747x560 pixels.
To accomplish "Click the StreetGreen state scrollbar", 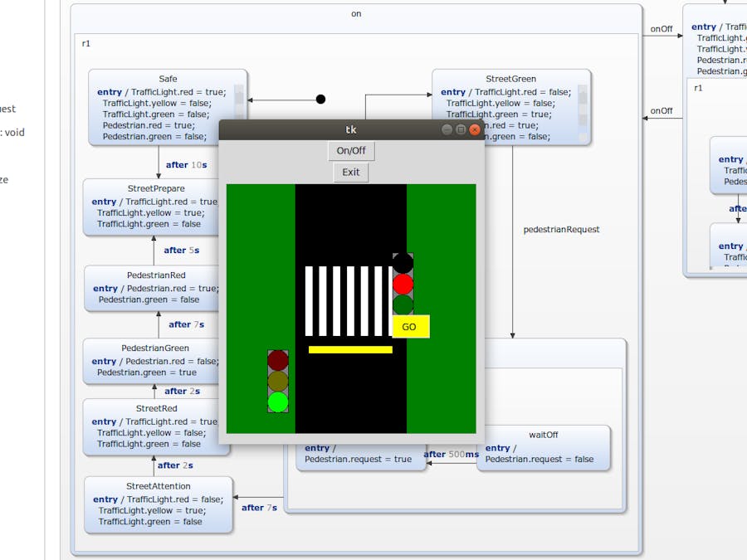I will pos(582,114).
